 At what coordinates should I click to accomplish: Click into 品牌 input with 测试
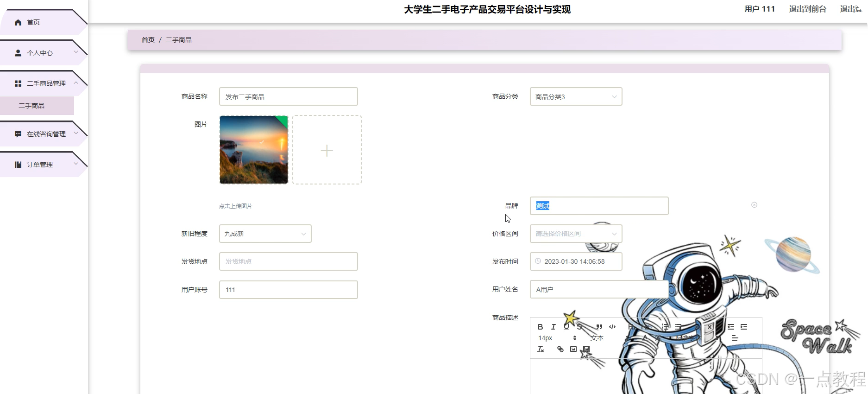click(599, 206)
